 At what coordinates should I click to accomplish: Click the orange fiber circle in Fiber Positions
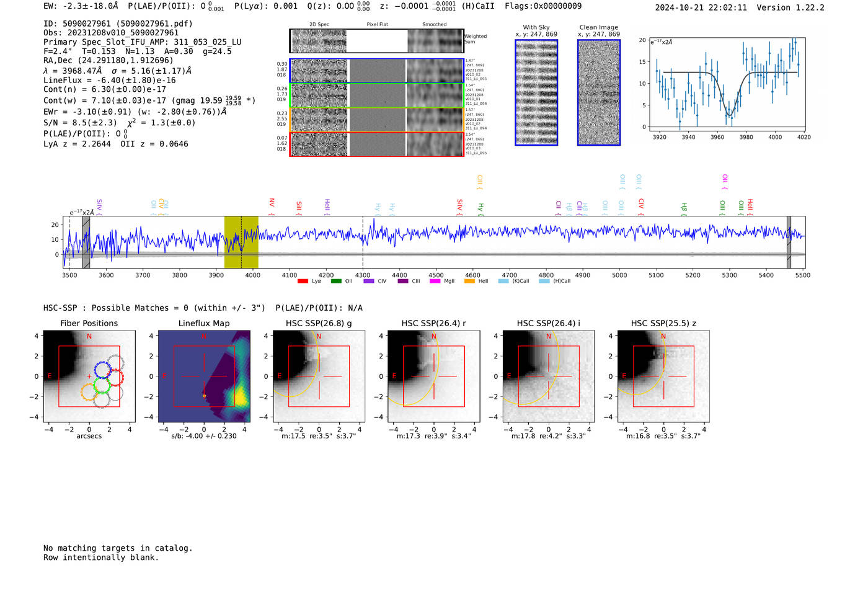pyautogui.click(x=89, y=392)
